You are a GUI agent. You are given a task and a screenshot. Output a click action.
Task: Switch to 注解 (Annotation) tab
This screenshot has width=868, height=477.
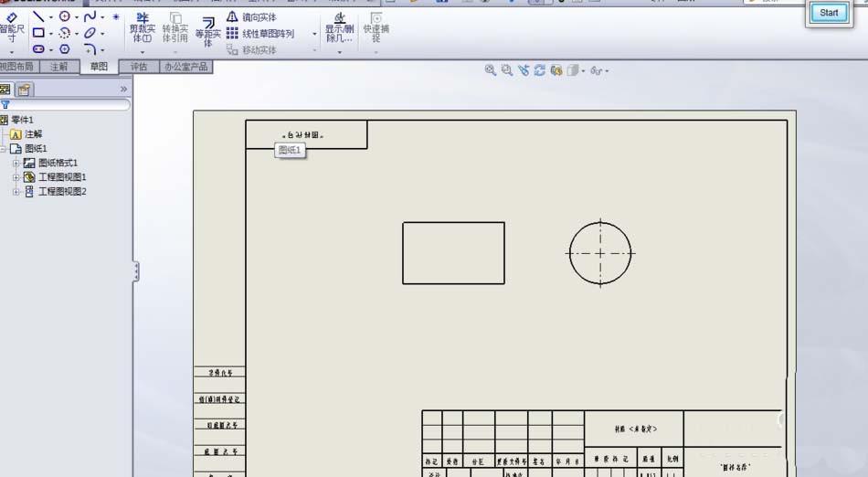pyautogui.click(x=58, y=67)
